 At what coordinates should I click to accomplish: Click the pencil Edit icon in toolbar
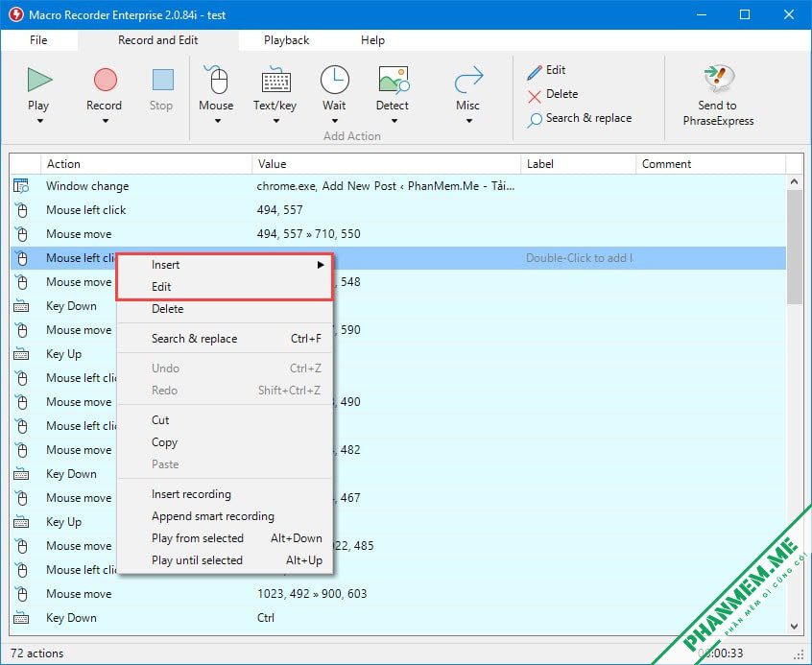click(534, 73)
